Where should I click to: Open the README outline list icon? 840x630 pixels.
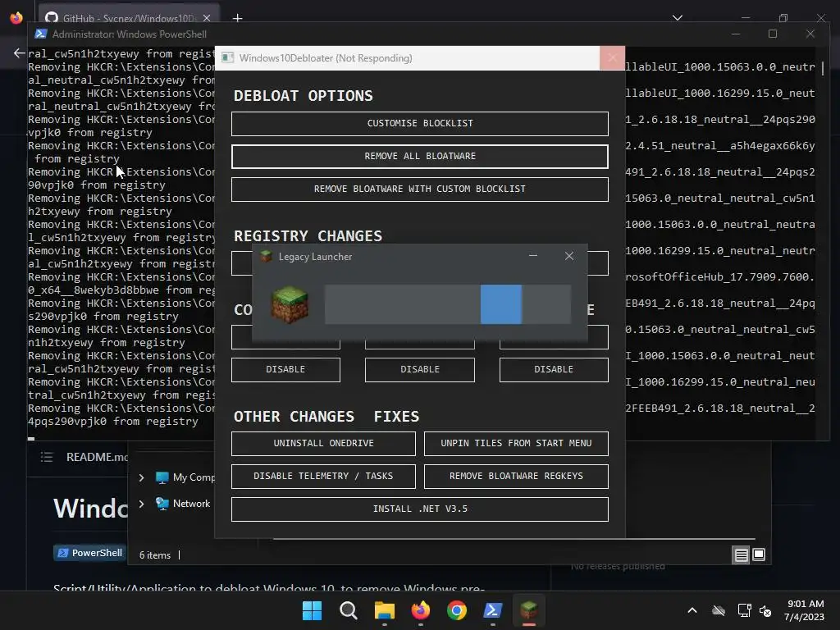click(x=47, y=457)
